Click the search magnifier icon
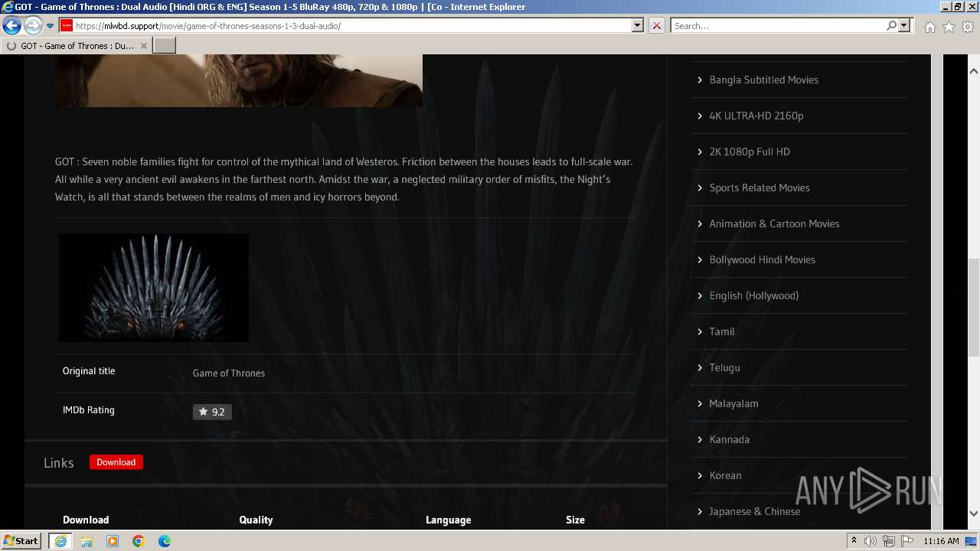980x551 pixels. tap(891, 26)
